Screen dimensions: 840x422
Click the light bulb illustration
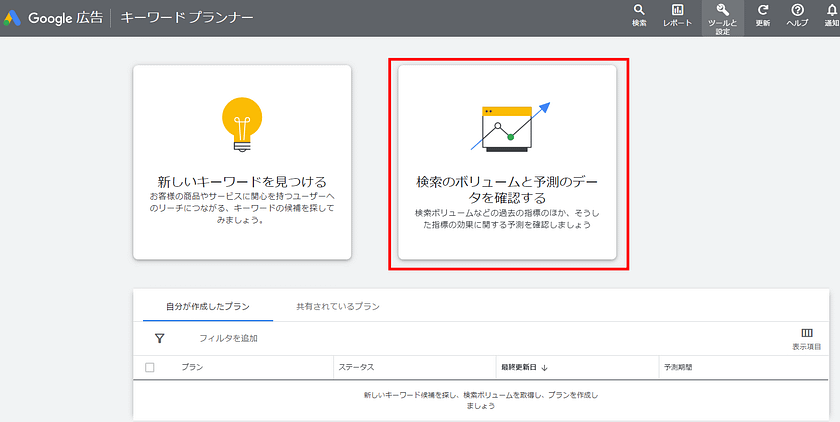point(241,122)
